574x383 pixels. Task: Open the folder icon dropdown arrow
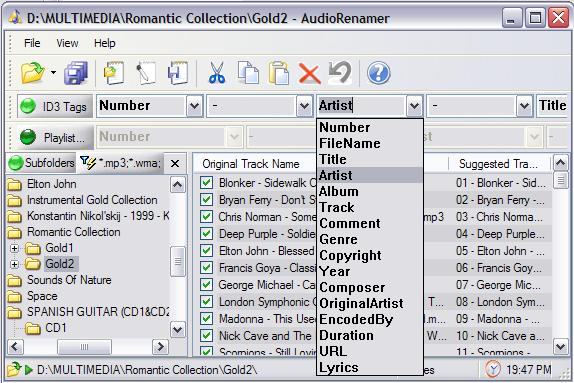[x=53, y=72]
